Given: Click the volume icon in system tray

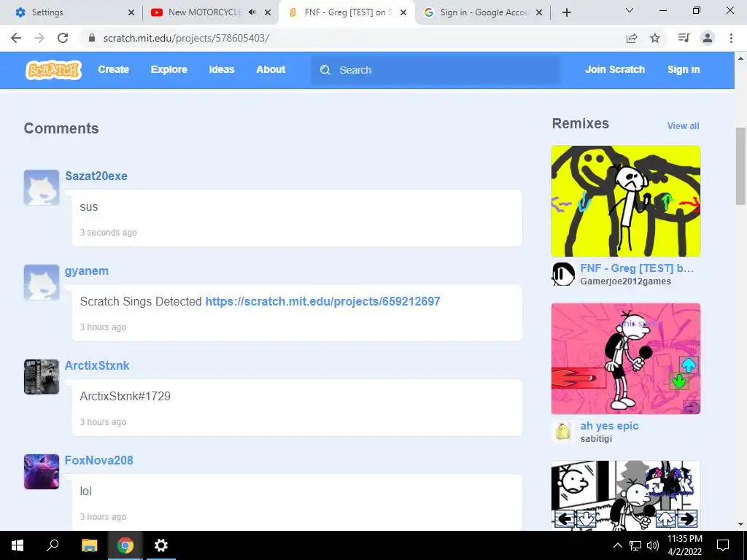Looking at the screenshot, I should pyautogui.click(x=653, y=545).
